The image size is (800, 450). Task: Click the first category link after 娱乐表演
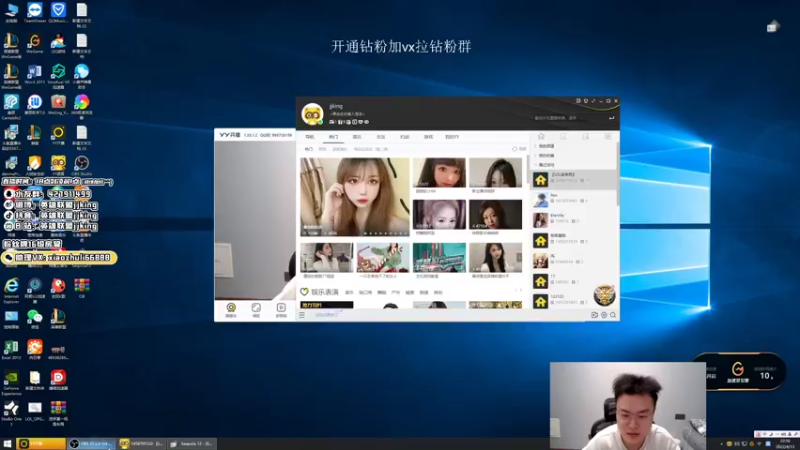click(x=349, y=293)
